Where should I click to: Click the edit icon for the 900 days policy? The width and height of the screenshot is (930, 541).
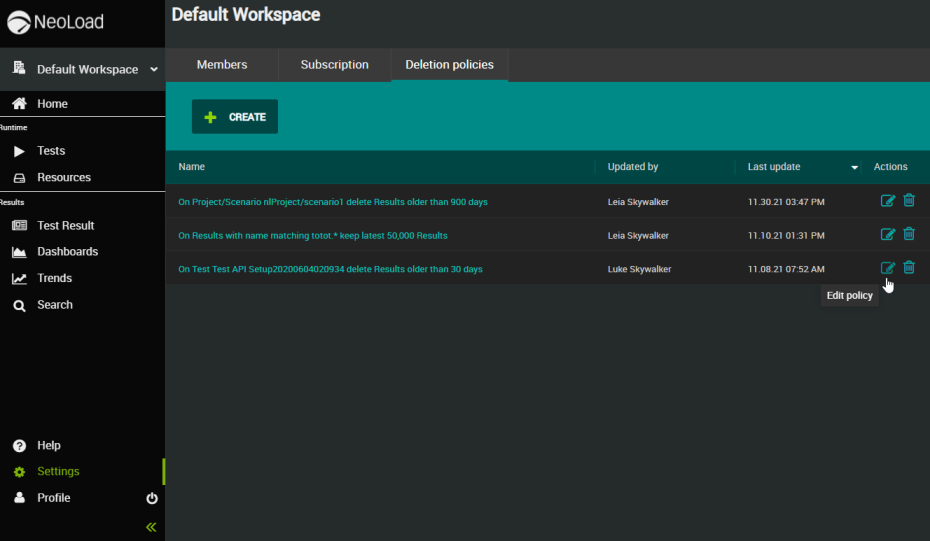tap(887, 201)
